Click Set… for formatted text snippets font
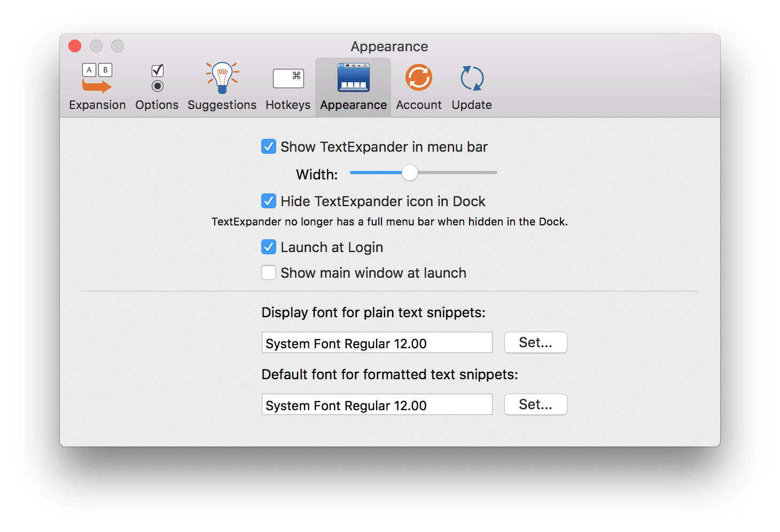This screenshot has width=780, height=532. 536,404
